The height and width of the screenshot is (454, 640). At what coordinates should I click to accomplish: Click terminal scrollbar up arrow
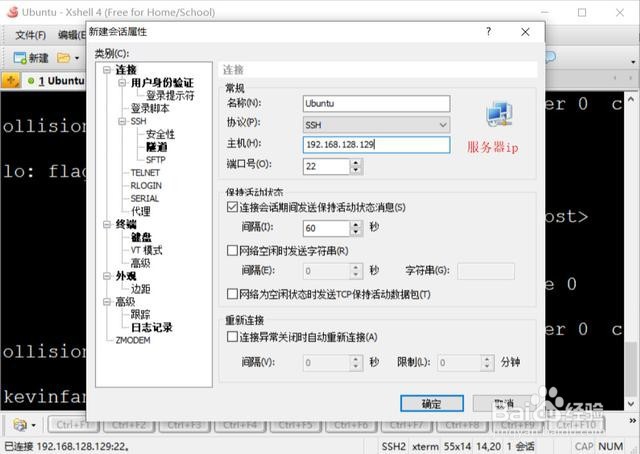(631, 99)
